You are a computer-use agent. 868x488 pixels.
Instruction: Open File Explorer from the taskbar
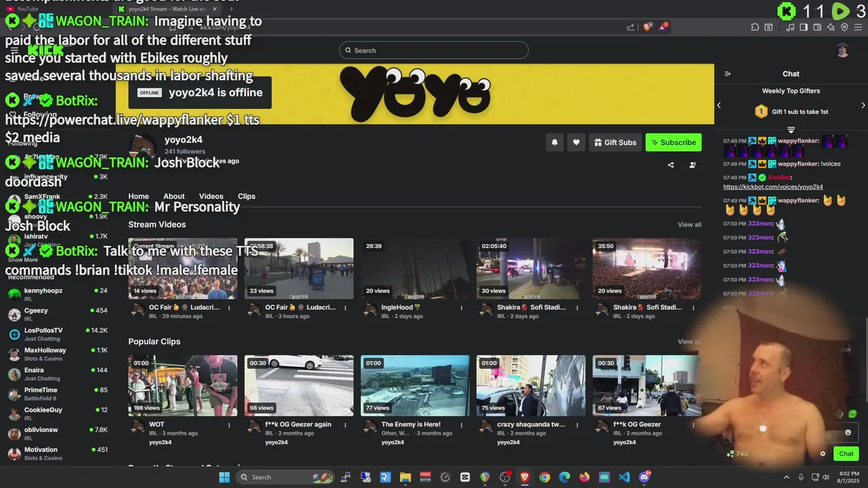click(x=406, y=477)
